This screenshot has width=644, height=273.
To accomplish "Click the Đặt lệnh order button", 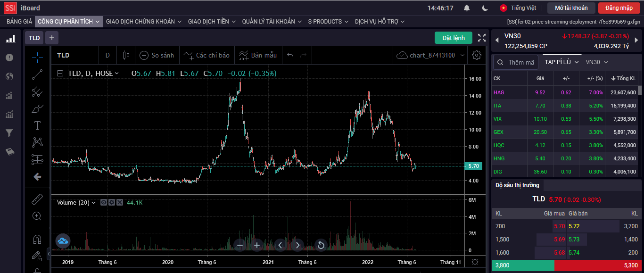I will point(454,38).
